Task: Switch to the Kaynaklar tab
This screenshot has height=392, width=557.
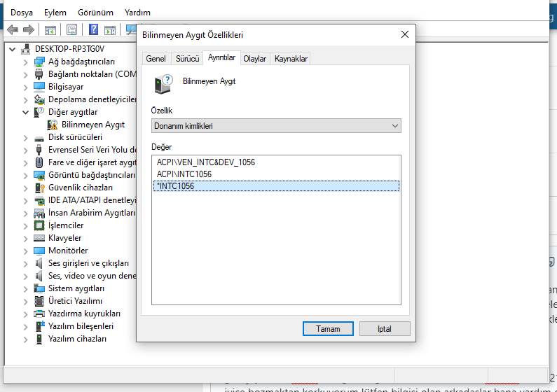Action: coord(291,59)
